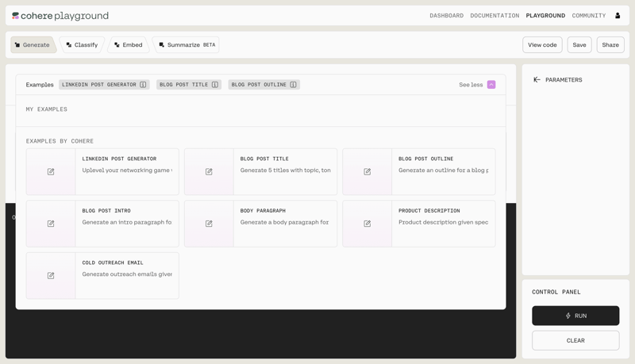Open the user account profile icon

(x=618, y=15)
